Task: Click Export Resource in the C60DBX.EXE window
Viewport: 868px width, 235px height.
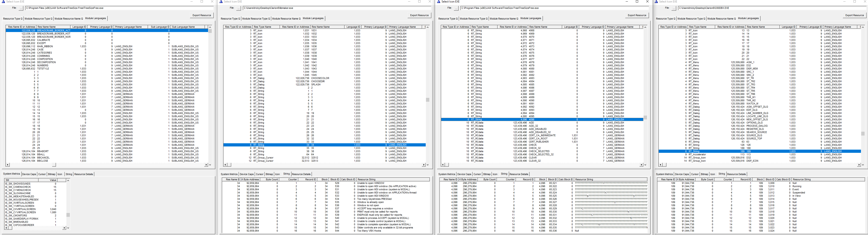Action: pos(855,15)
